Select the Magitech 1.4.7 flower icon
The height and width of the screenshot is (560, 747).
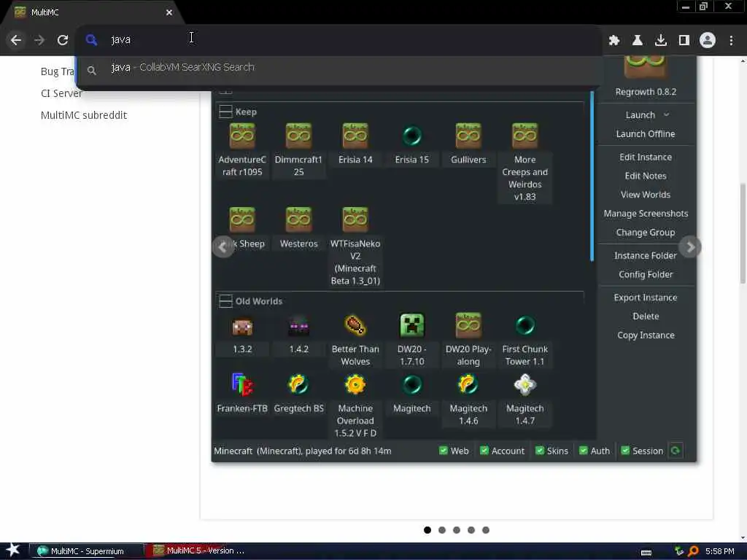[525, 385]
